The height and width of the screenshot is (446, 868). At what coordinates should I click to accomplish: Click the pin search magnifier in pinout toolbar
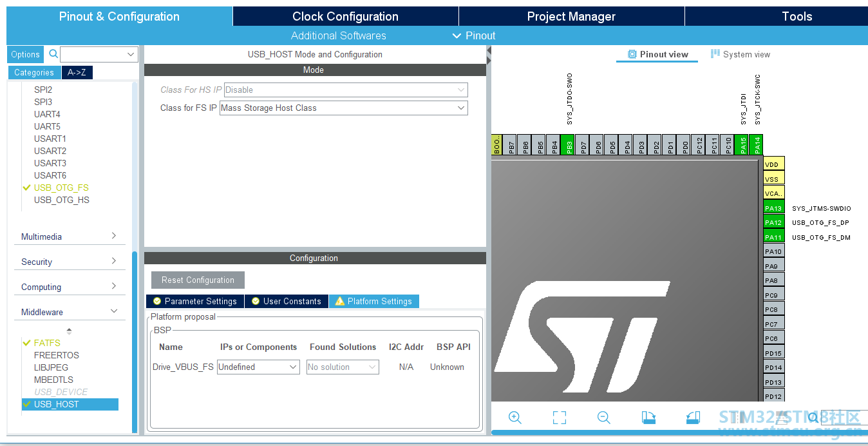pyautogui.click(x=813, y=418)
